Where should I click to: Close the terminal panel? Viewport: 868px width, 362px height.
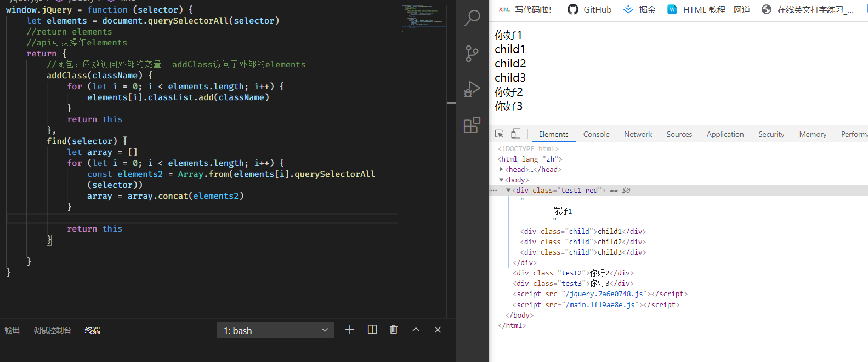point(438,330)
